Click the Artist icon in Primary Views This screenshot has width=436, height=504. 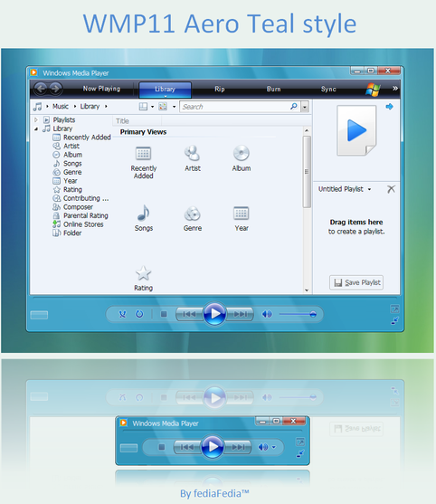click(x=193, y=153)
